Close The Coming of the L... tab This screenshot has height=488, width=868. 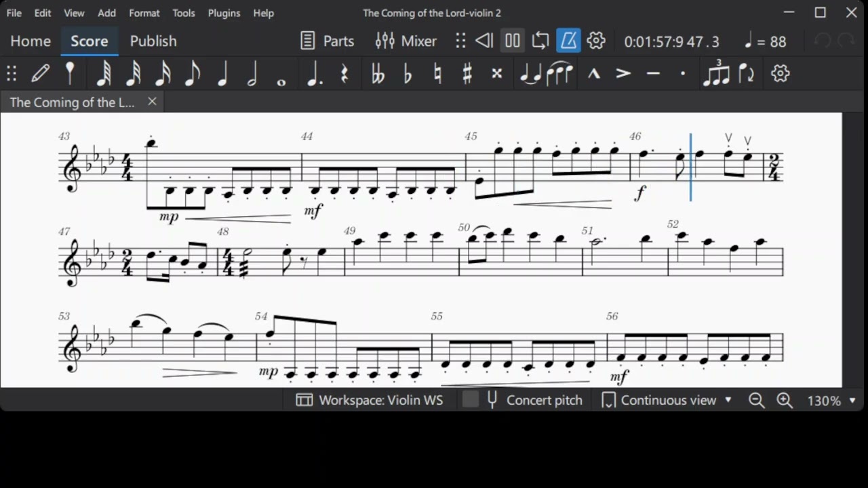152,102
